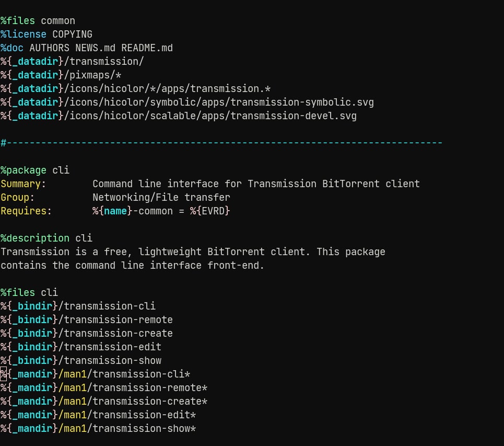Click the '%{_datadir}/transmission/' line
The width and height of the screenshot is (504, 446).
pyautogui.click(x=72, y=62)
